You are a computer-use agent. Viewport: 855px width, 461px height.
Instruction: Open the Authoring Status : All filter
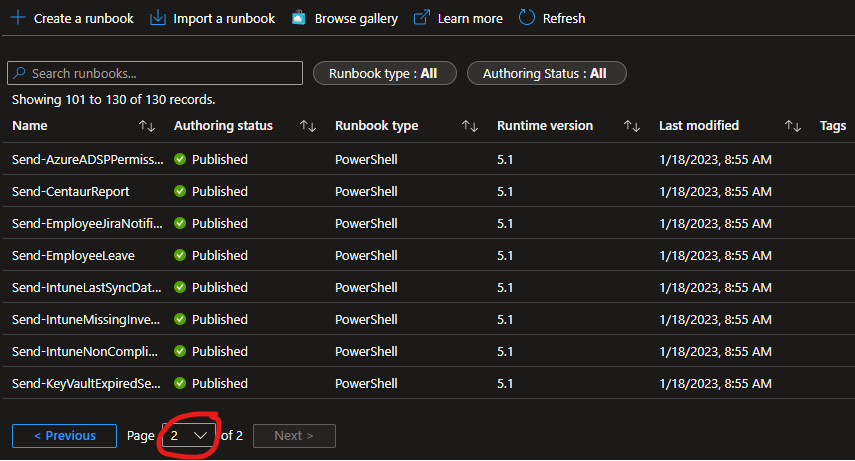(x=546, y=73)
